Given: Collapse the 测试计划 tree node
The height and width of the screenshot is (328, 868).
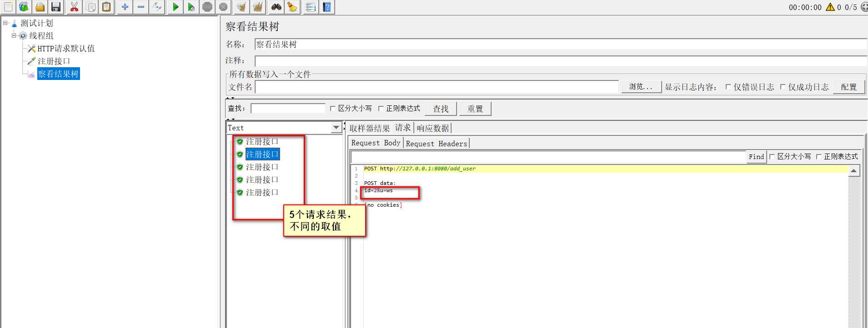Looking at the screenshot, I should click(5, 23).
